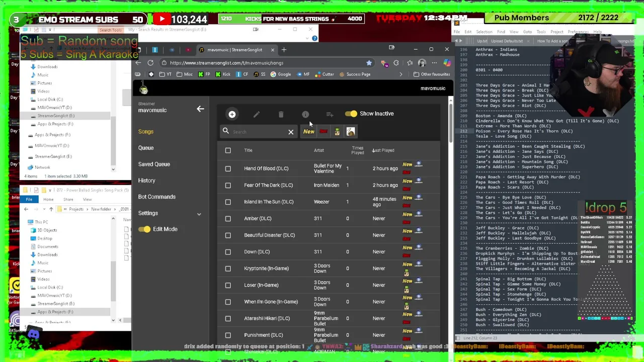Check the Hand Of Blood (DLC) row checkbox
Viewport: 644px width, 362px height.
coord(228,169)
